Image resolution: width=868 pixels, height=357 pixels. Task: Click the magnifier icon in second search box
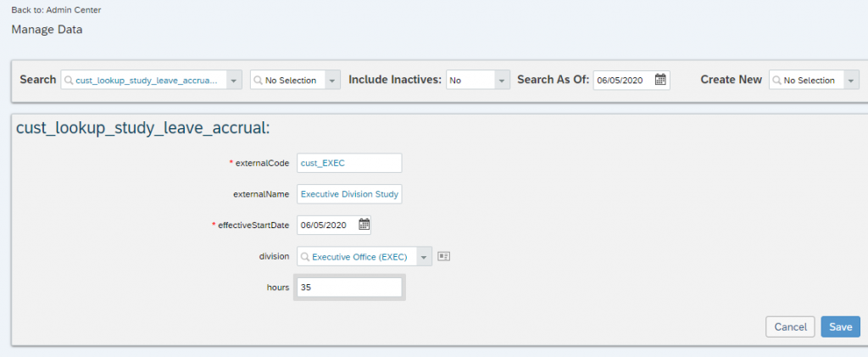(x=258, y=81)
